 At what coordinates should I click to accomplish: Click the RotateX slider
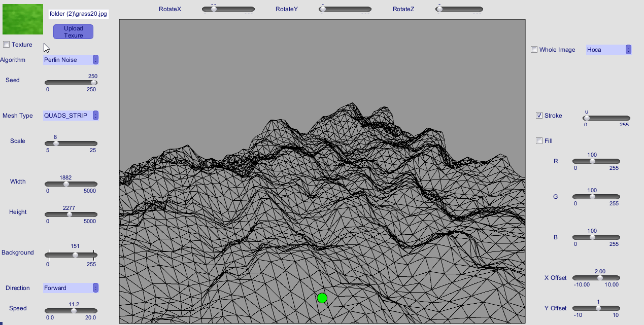tap(228, 9)
